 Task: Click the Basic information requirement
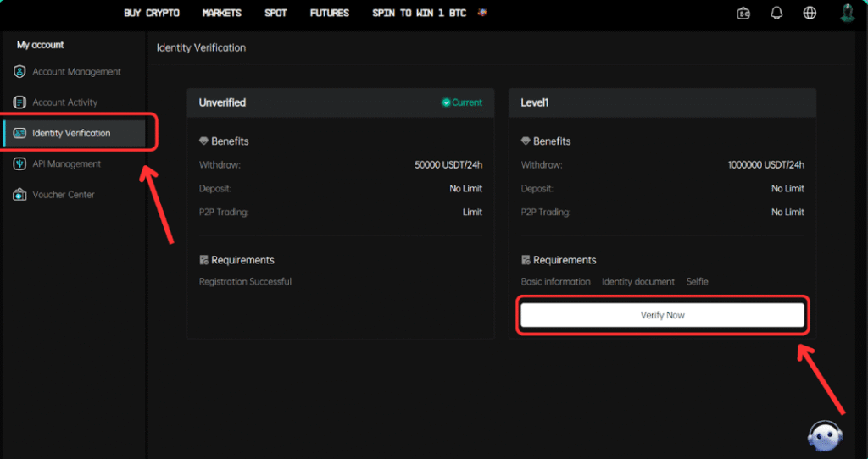pos(556,281)
